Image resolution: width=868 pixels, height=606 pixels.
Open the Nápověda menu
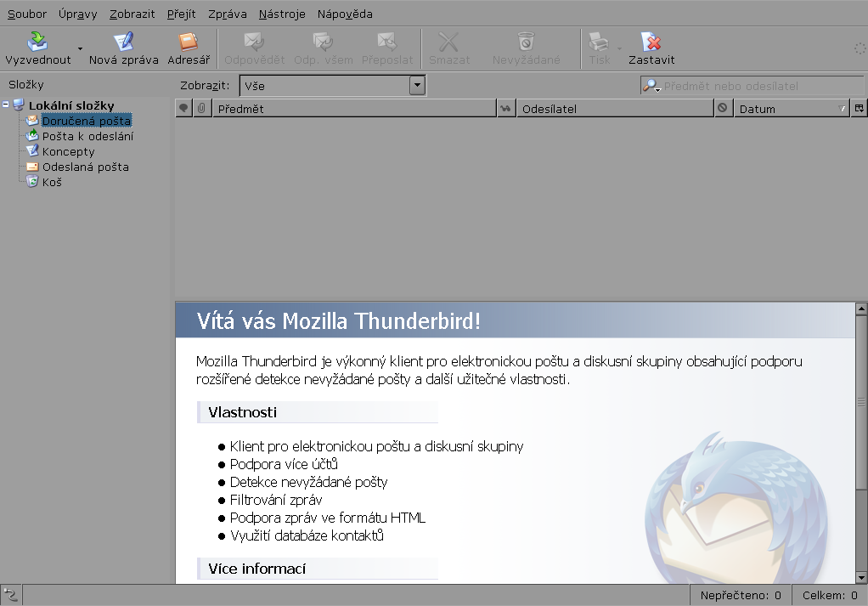[344, 14]
